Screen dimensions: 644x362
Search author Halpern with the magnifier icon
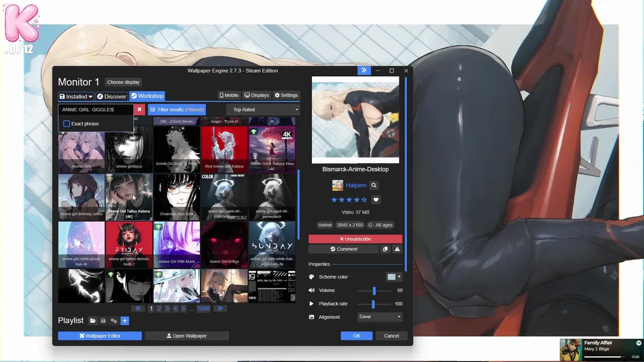click(374, 186)
